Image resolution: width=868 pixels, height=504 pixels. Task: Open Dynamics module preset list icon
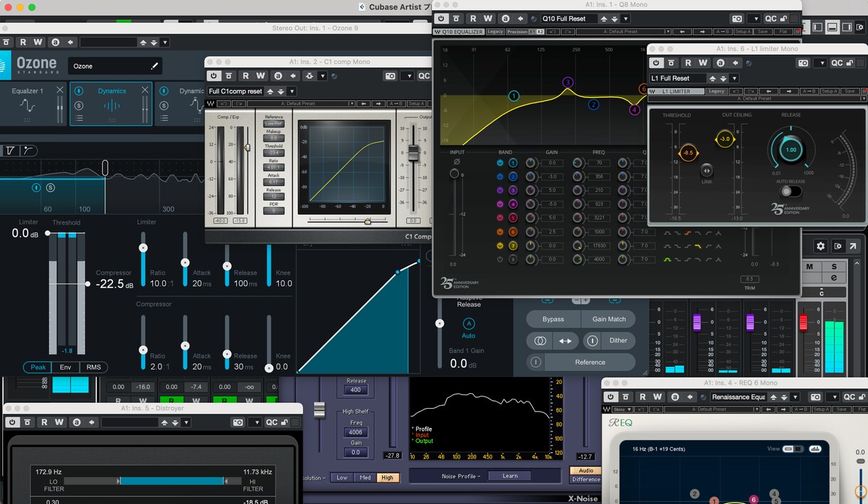pyautogui.click(x=79, y=119)
